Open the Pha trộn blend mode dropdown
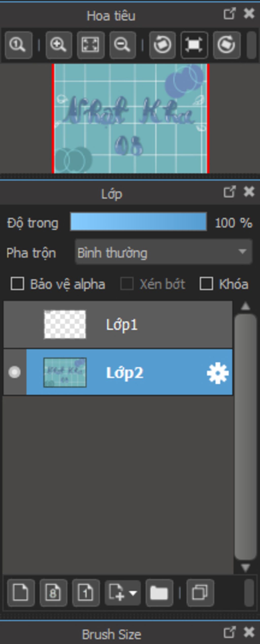The height and width of the screenshot is (644, 260). (x=164, y=252)
